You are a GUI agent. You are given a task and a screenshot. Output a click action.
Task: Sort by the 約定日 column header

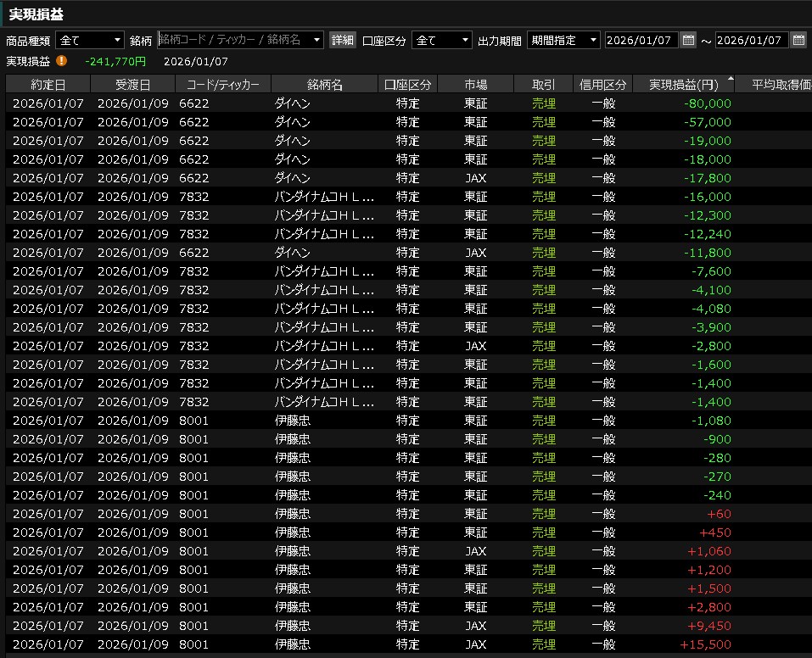point(48,85)
